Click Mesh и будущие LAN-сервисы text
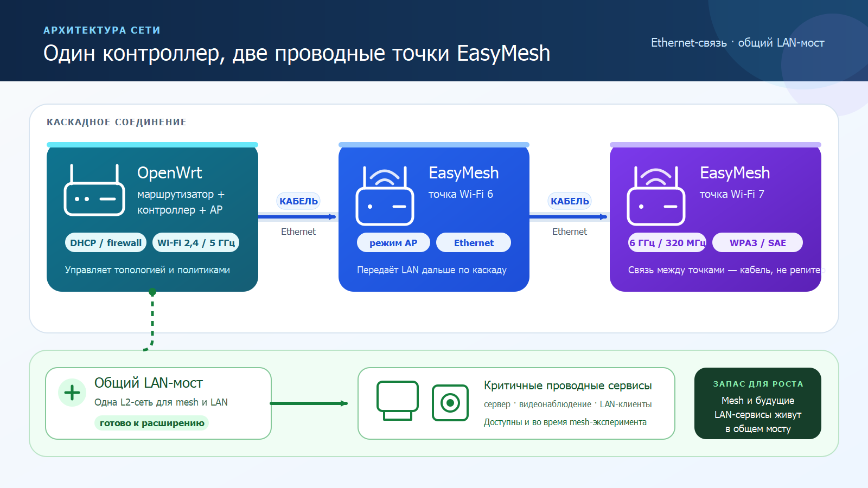This screenshot has width=868, height=488. [x=758, y=415]
